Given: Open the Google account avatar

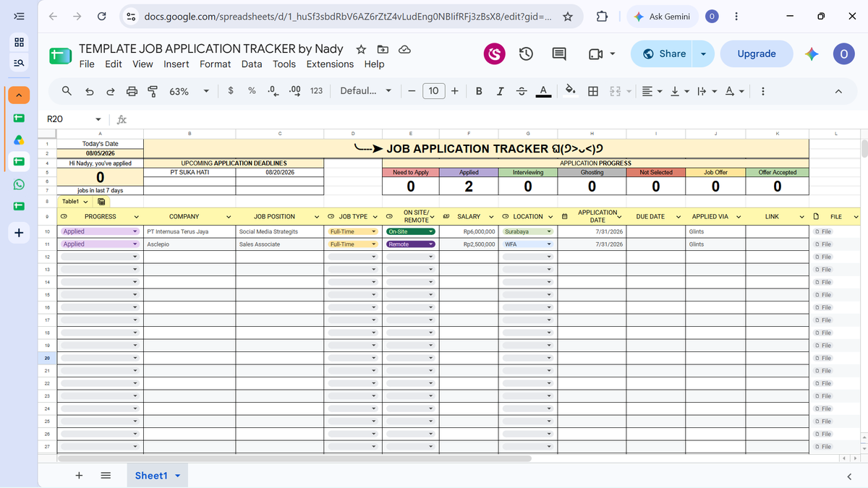Looking at the screenshot, I should pos(844,53).
